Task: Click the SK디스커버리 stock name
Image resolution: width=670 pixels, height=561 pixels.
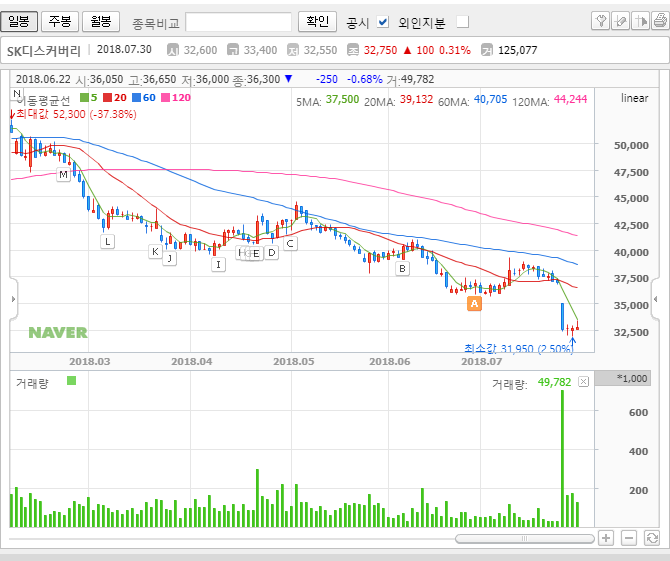Action: click(44, 51)
